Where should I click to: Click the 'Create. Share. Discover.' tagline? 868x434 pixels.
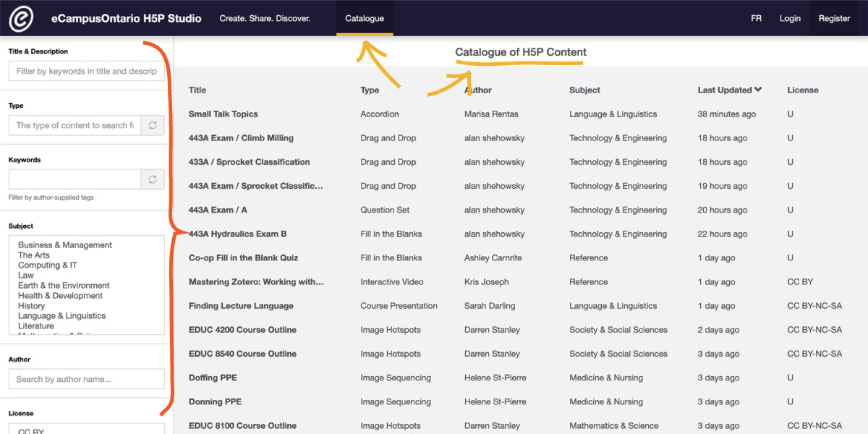pyautogui.click(x=265, y=19)
